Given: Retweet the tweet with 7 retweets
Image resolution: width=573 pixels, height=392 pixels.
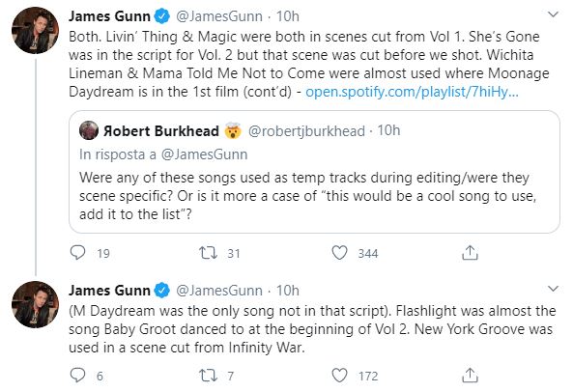Looking at the screenshot, I should 208,376.
